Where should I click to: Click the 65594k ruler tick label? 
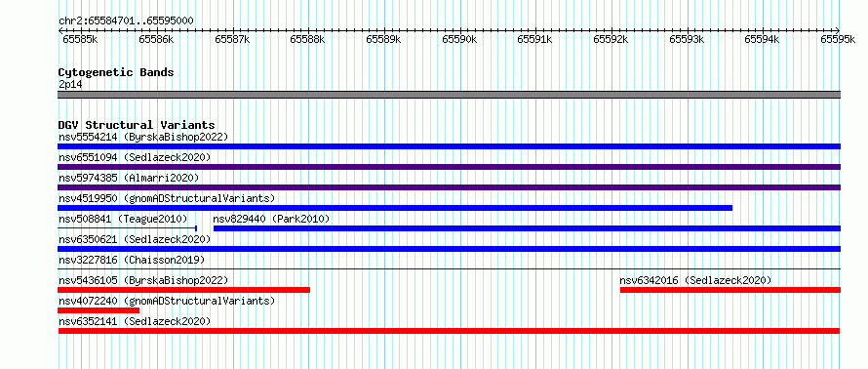click(x=763, y=39)
